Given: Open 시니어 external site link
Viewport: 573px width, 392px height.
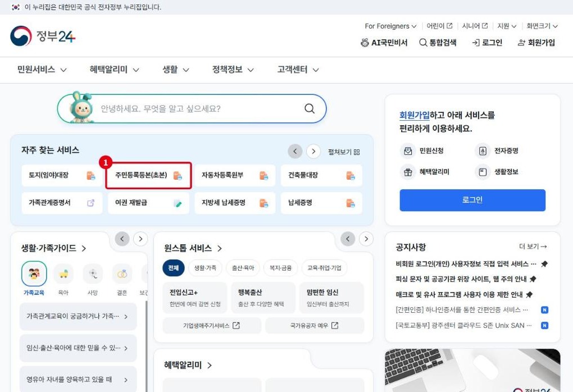Looking at the screenshot, I should pos(475,26).
